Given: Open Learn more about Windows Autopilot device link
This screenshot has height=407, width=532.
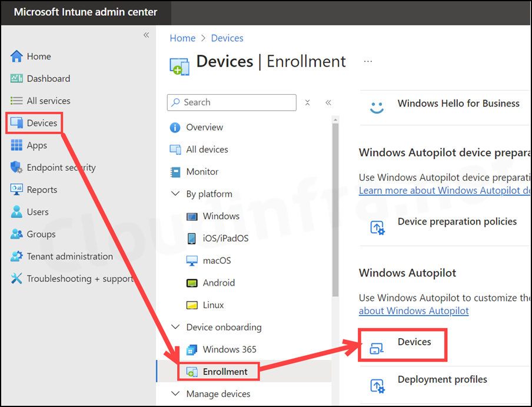Looking at the screenshot, I should (x=444, y=190).
